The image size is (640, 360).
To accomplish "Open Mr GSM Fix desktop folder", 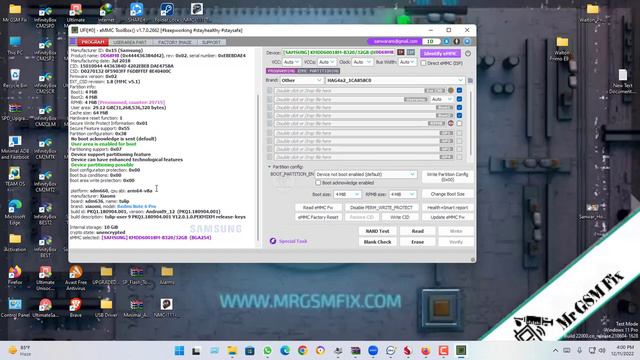I will [x=15, y=13].
